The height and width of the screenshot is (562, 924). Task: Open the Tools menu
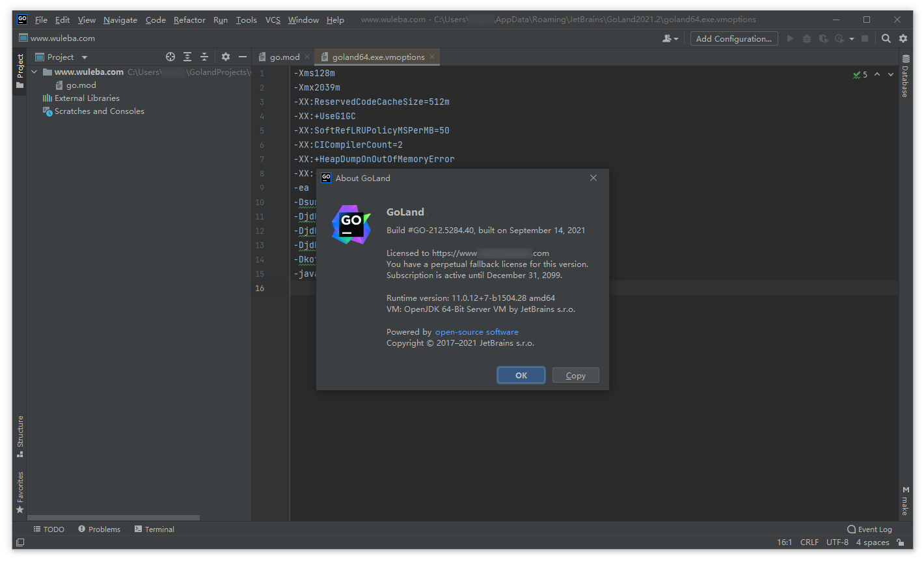tap(246, 20)
